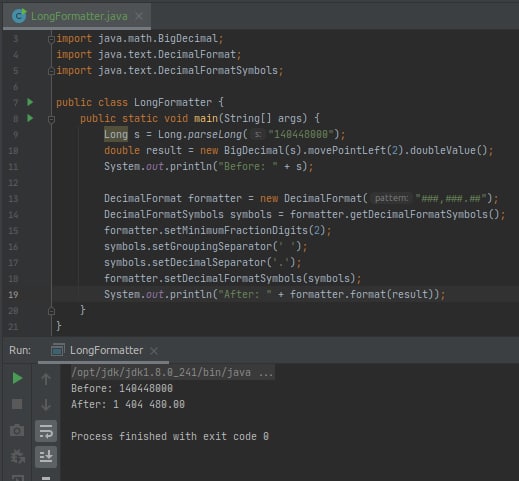Collapse the main method fold marker
519x481 pixels.
coord(51,119)
